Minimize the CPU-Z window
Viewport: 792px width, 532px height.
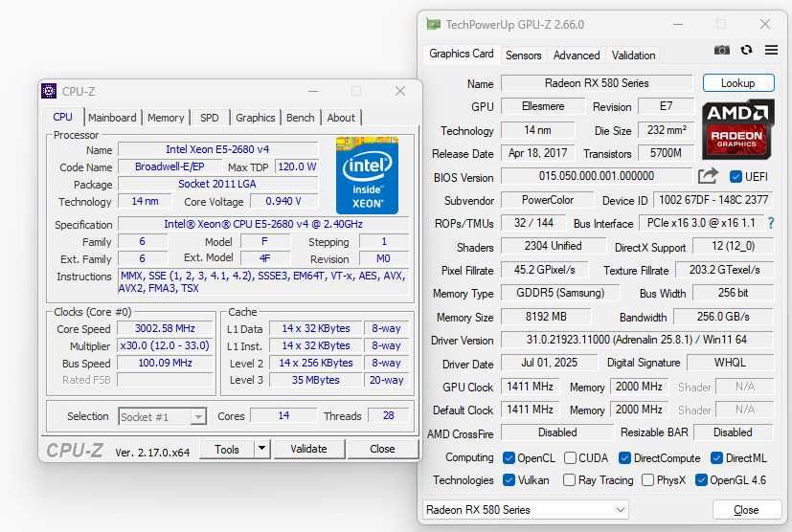[313, 91]
